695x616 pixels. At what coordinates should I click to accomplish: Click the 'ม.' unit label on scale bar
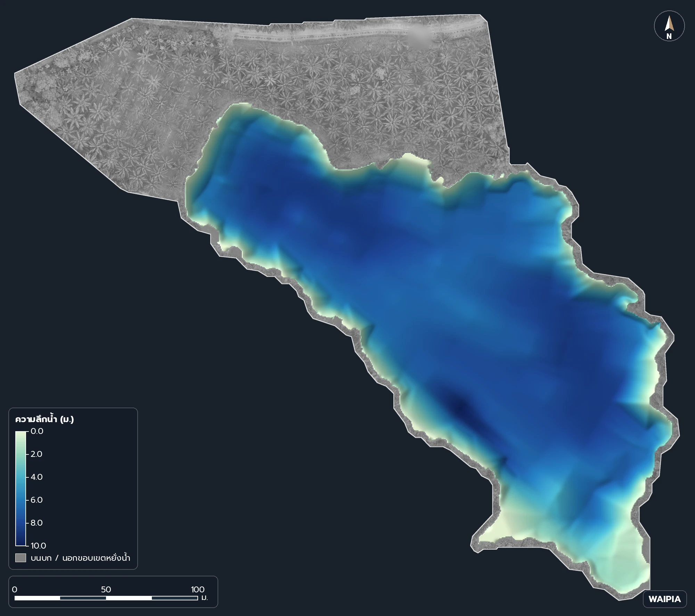205,598
